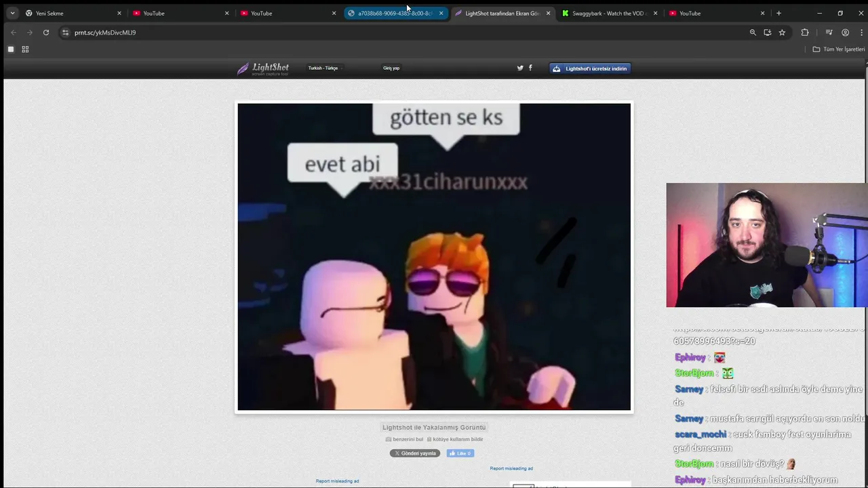Click the right Report misleading ad link
Image resolution: width=868 pixels, height=488 pixels.
[511, 468]
